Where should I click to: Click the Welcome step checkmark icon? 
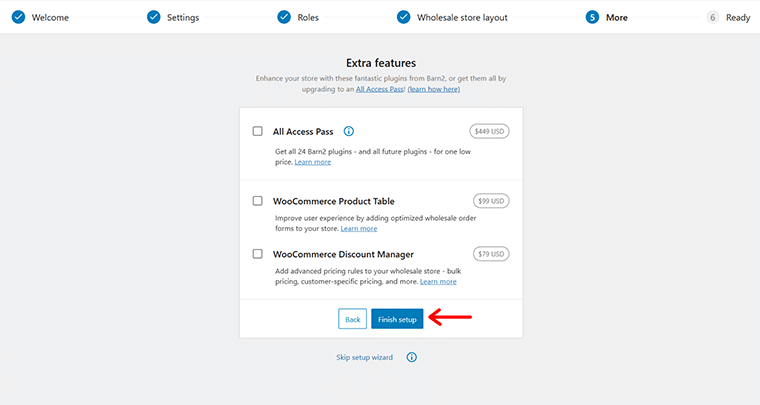pyautogui.click(x=18, y=17)
